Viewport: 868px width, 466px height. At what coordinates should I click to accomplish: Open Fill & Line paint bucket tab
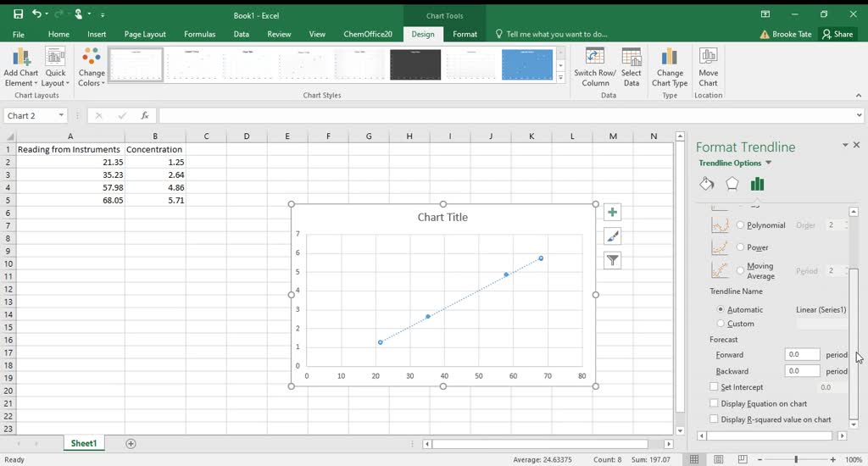[x=707, y=184]
